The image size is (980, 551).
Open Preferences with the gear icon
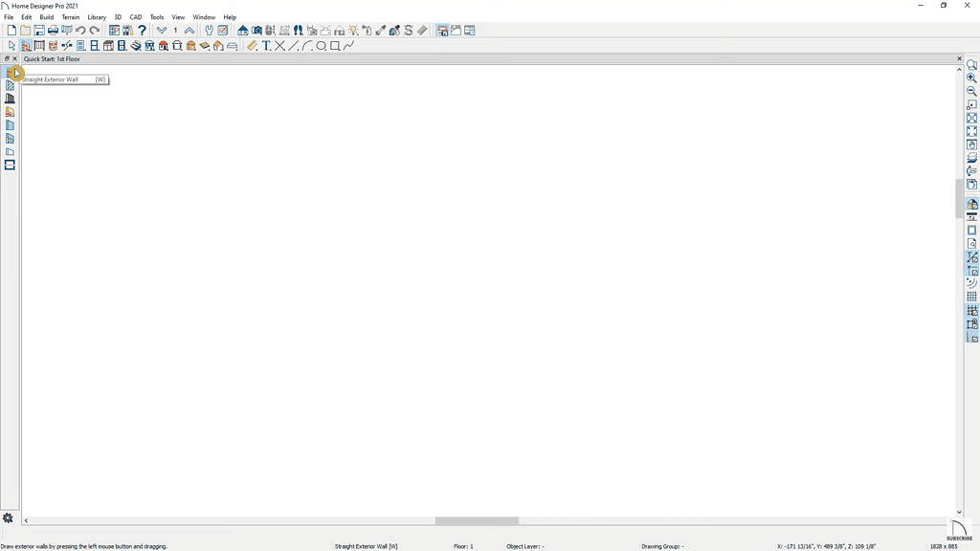coord(8,518)
